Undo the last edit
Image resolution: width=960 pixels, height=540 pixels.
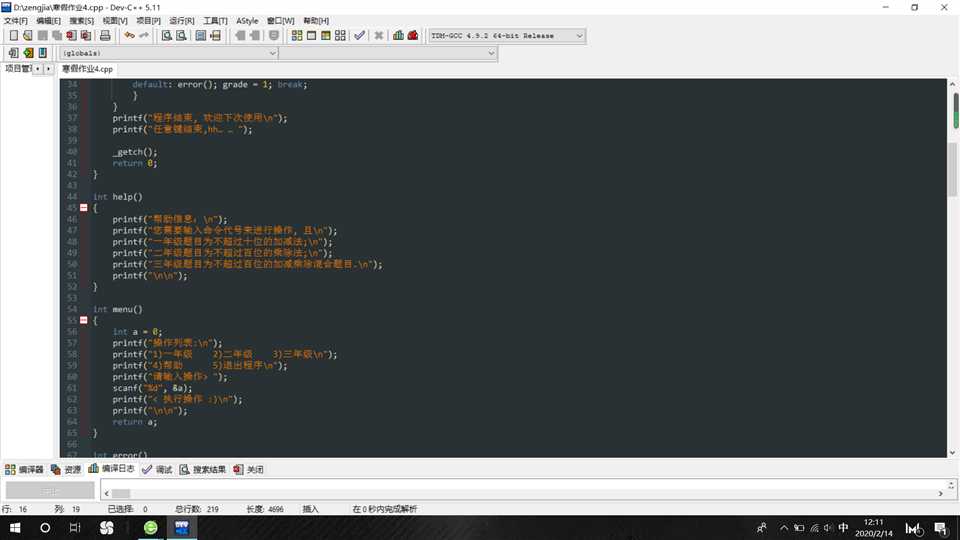coord(129,36)
